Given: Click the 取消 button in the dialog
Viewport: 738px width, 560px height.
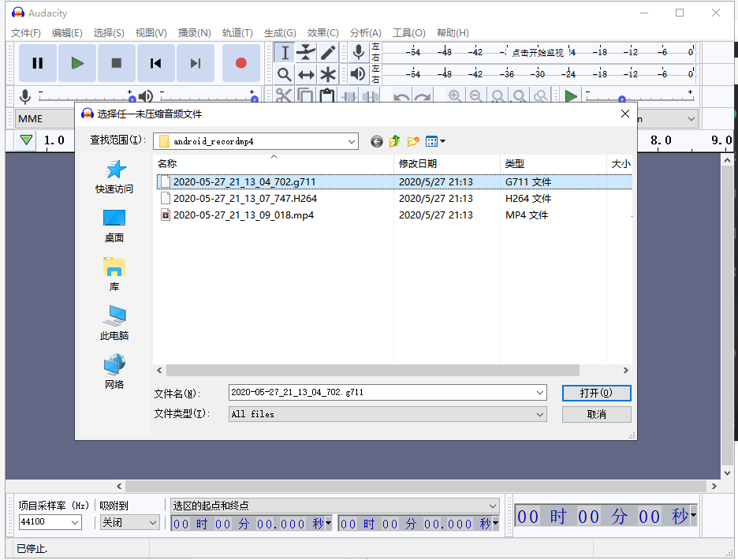Looking at the screenshot, I should [x=596, y=413].
